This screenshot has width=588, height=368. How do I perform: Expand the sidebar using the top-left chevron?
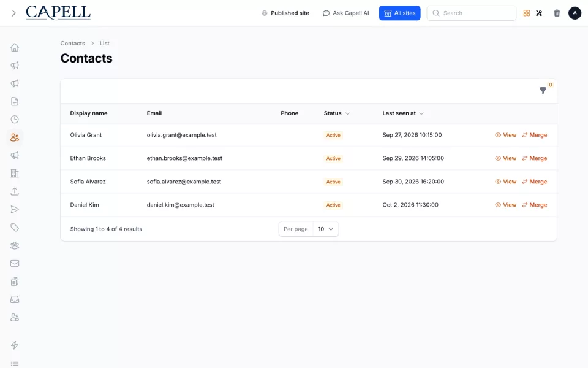(14, 13)
